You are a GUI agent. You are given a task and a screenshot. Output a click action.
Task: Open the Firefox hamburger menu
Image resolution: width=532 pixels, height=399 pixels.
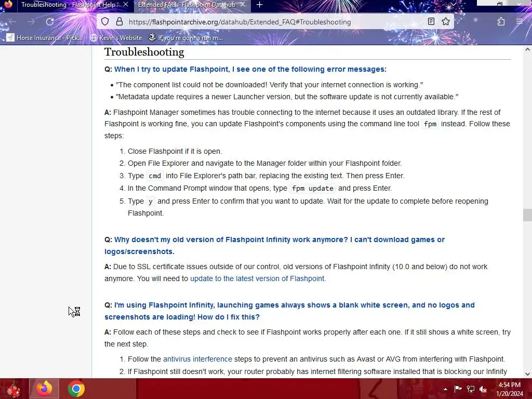[x=520, y=22]
